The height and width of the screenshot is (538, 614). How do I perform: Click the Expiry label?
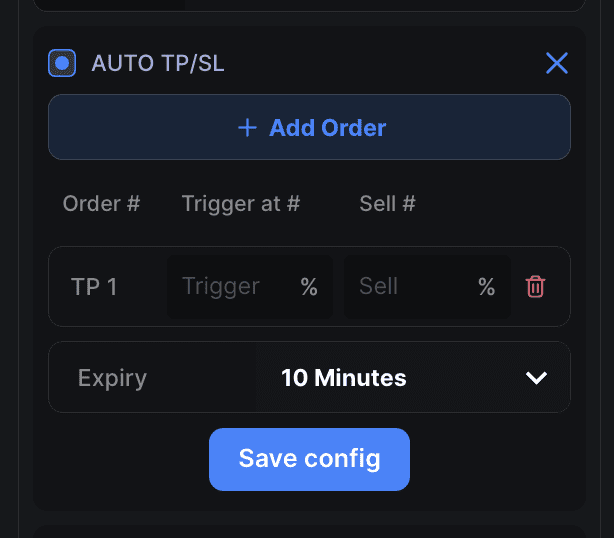112,378
